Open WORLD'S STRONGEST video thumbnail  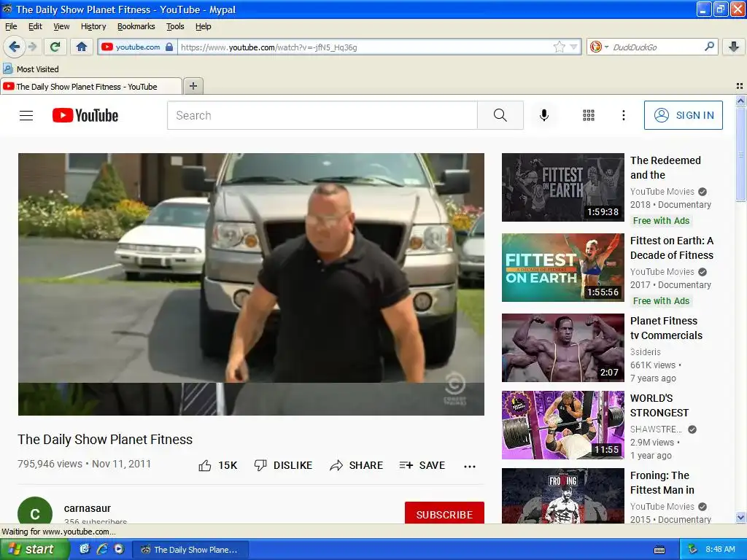563,425
